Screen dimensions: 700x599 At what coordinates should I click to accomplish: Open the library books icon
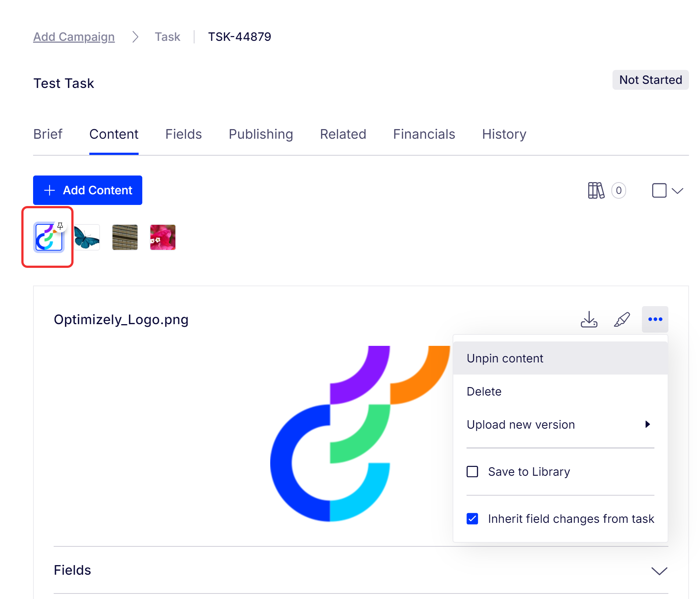[x=596, y=191]
